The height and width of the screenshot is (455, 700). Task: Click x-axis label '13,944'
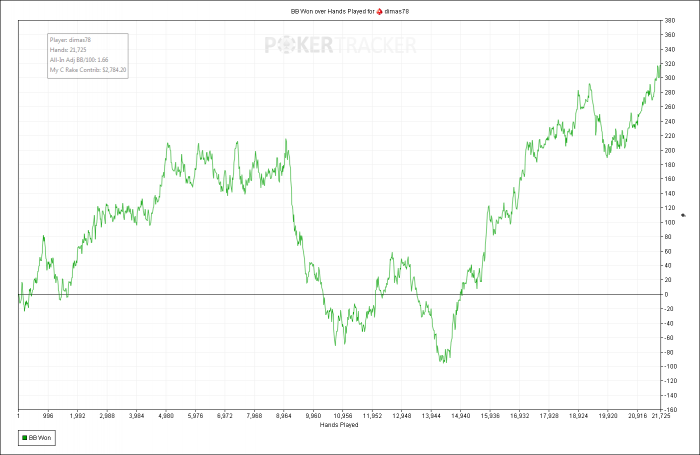[431, 416]
